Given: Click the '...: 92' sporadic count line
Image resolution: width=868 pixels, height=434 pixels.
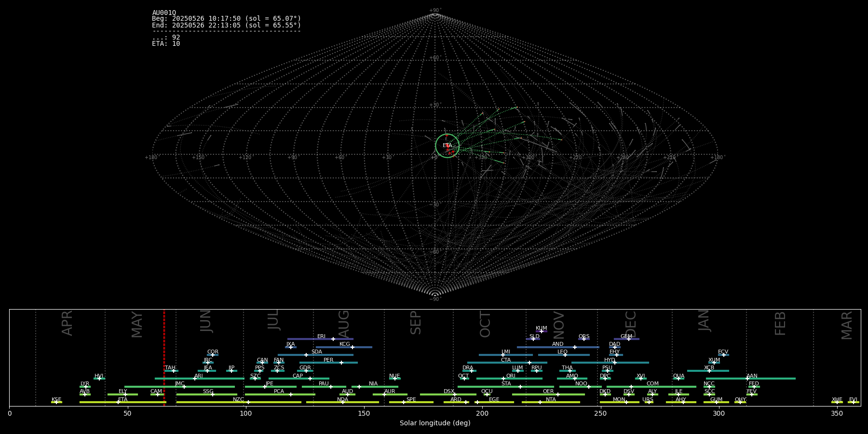Looking at the screenshot, I should [166, 37].
